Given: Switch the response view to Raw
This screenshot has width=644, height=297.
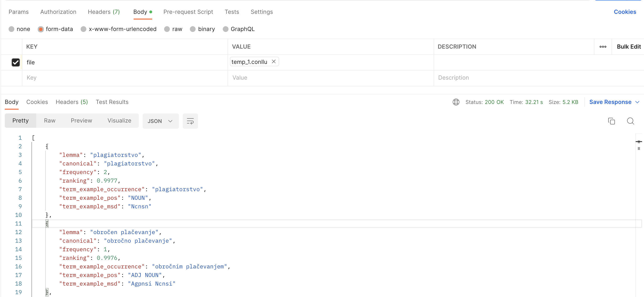Looking at the screenshot, I should [x=50, y=121].
